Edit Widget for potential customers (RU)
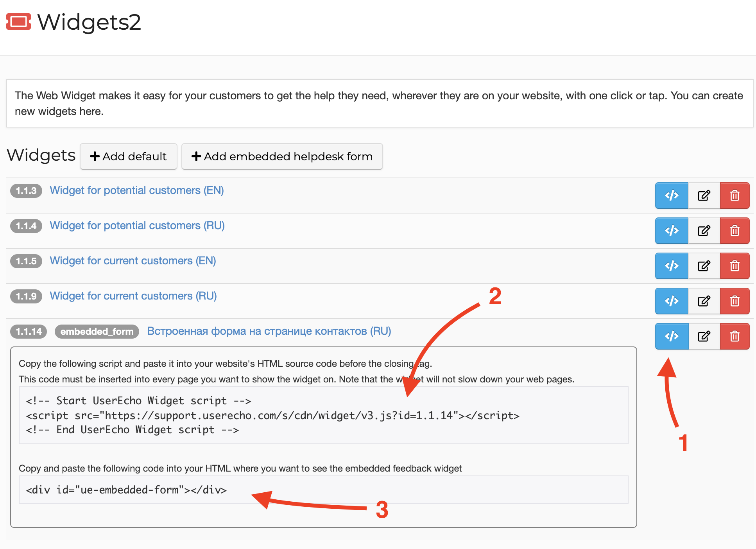 tap(704, 230)
